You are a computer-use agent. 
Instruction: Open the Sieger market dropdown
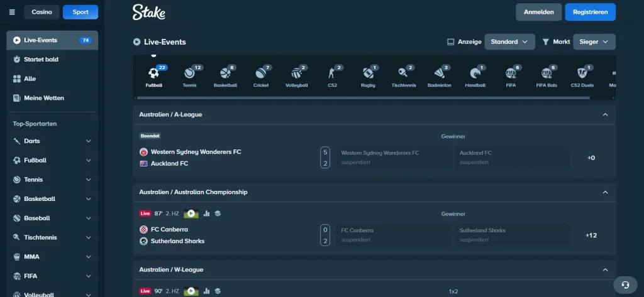(594, 42)
